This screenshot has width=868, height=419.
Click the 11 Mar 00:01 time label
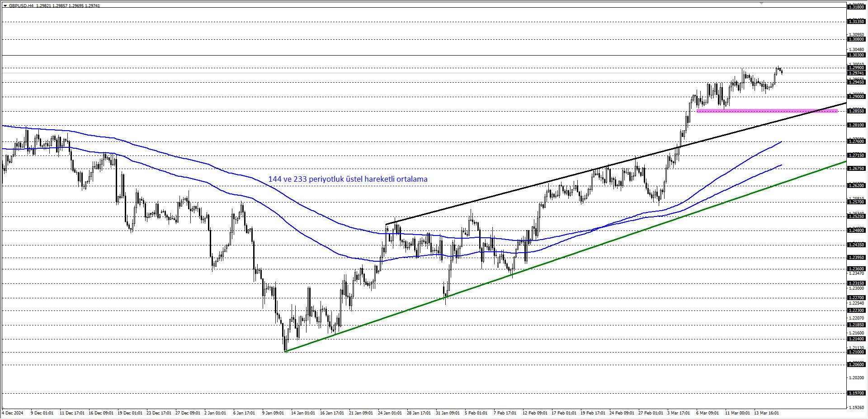point(737,413)
